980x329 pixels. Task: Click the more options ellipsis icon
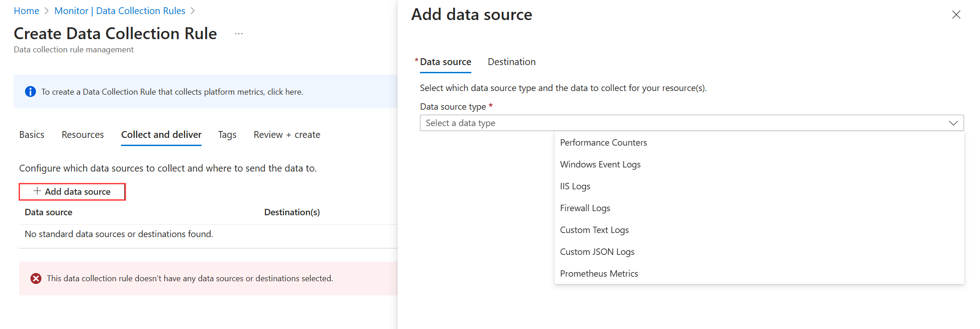(x=239, y=34)
